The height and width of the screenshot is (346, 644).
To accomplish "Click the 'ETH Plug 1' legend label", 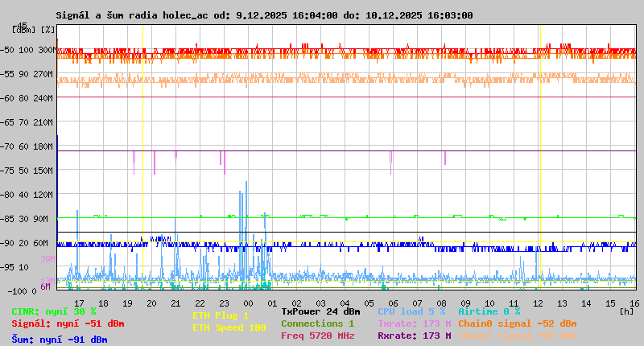I will point(221,315).
